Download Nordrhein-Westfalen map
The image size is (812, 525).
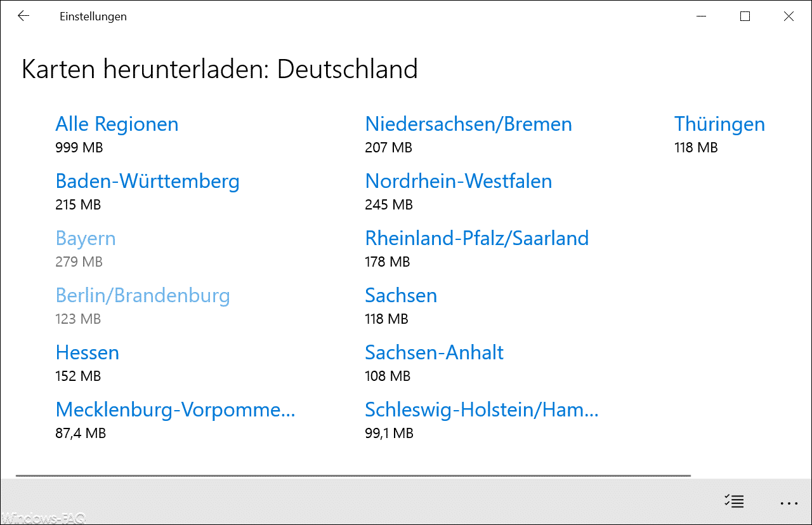(459, 181)
